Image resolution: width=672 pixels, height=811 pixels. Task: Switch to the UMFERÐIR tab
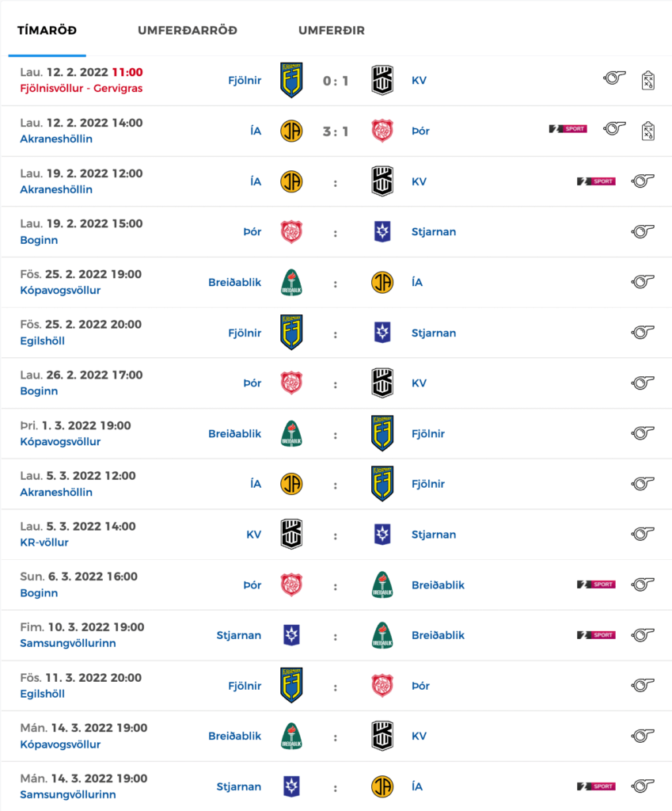[x=332, y=31]
